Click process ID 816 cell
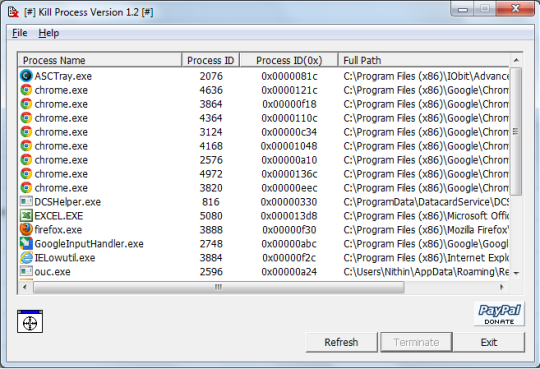The width and height of the screenshot is (540, 369). pyautogui.click(x=211, y=202)
